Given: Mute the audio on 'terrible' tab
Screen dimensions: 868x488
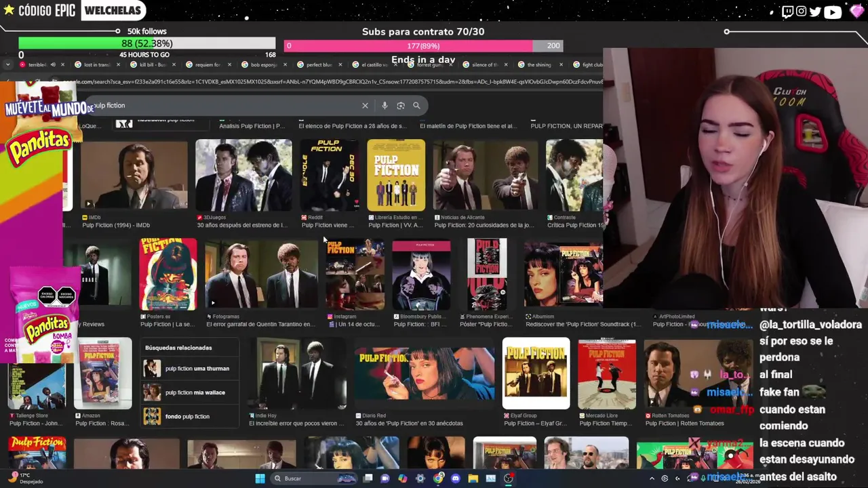Looking at the screenshot, I should pyautogui.click(x=53, y=65).
